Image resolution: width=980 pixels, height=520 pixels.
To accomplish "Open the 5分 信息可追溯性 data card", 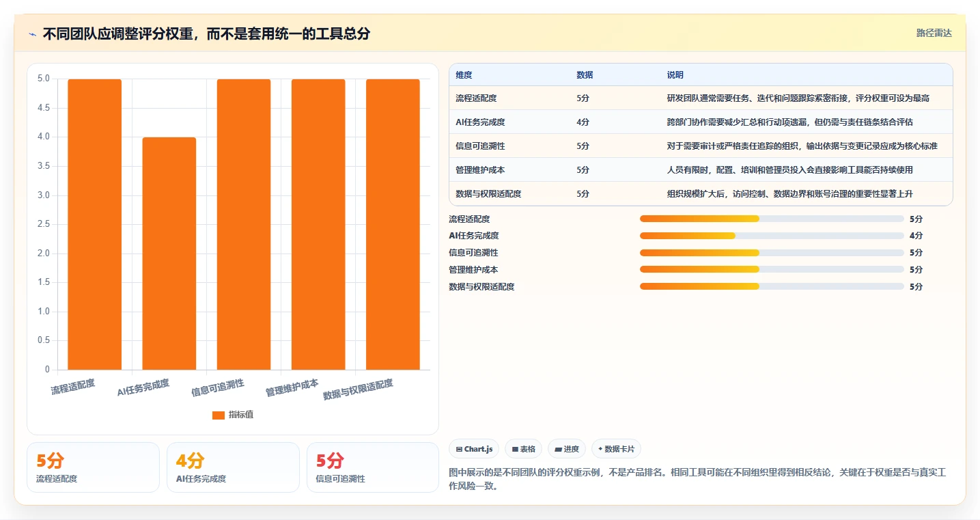I will tap(373, 467).
